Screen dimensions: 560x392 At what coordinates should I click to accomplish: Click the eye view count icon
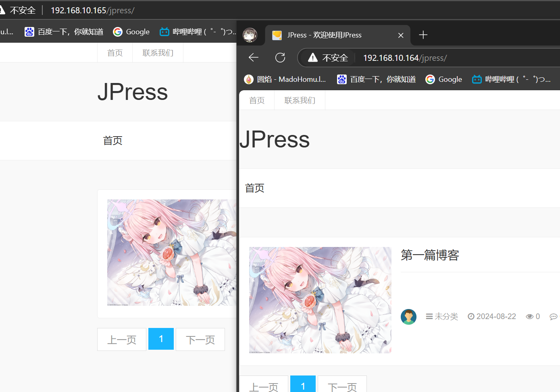529,317
